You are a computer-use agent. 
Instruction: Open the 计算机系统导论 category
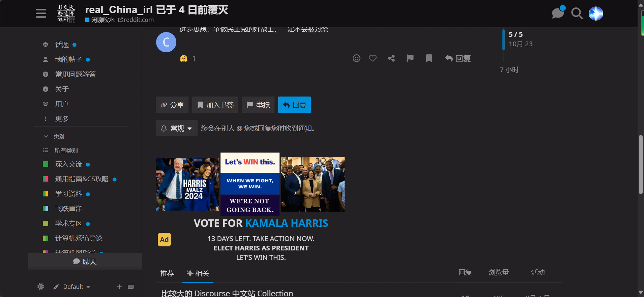79,239
